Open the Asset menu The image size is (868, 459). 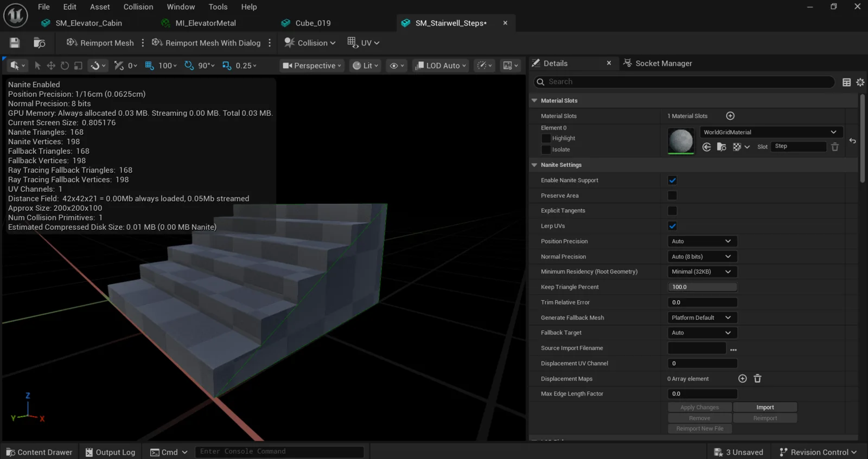pyautogui.click(x=100, y=7)
